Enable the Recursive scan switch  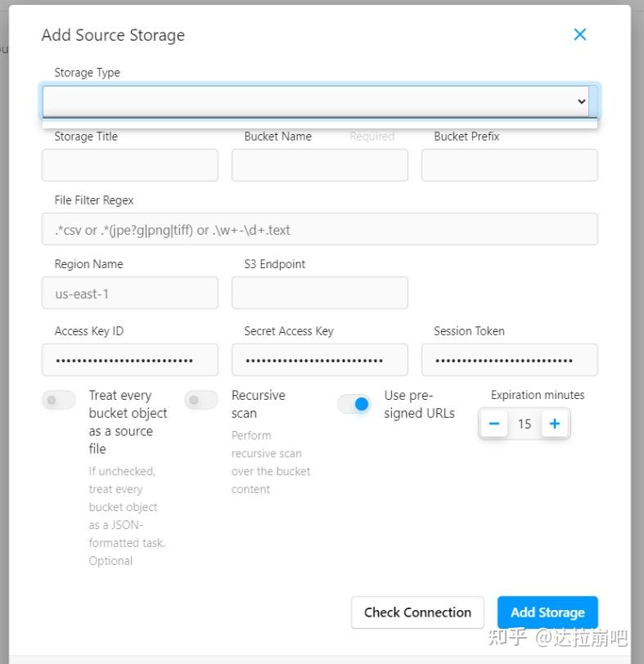point(201,400)
